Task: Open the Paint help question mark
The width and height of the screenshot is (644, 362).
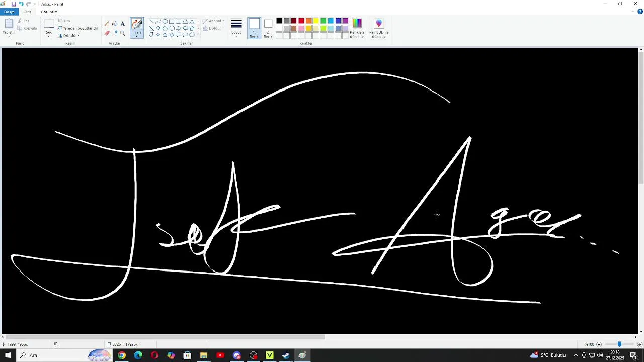Action: 640,12
